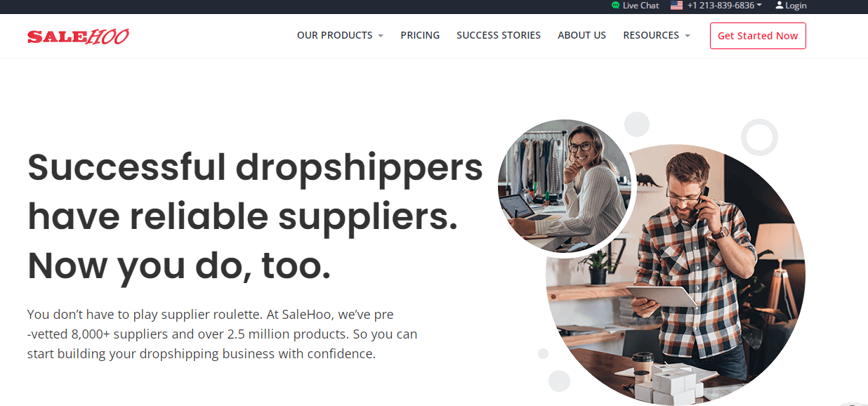This screenshot has height=406, width=868.
Task: Expand the phone number country dropdown arrow
Action: point(759,6)
